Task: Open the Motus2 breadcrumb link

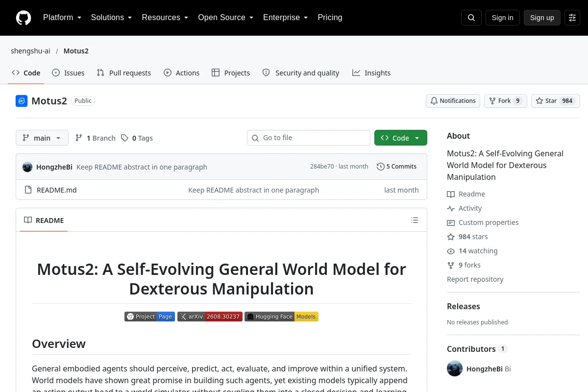Action: tap(76, 51)
